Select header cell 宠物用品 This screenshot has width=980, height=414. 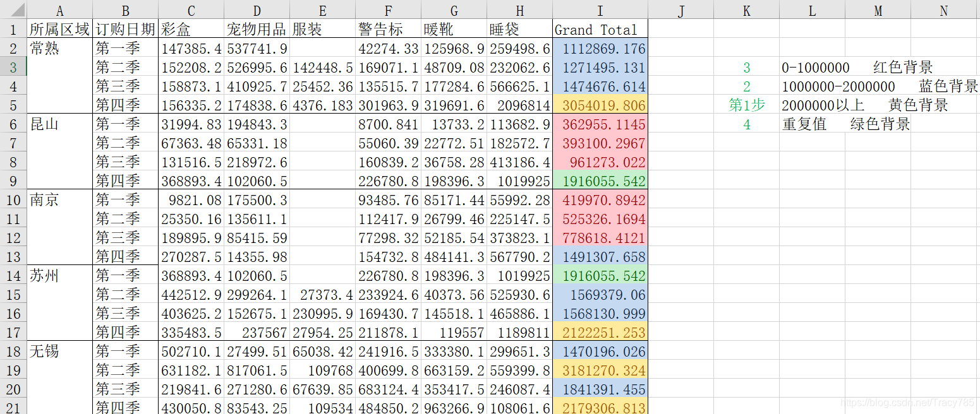[x=257, y=30]
